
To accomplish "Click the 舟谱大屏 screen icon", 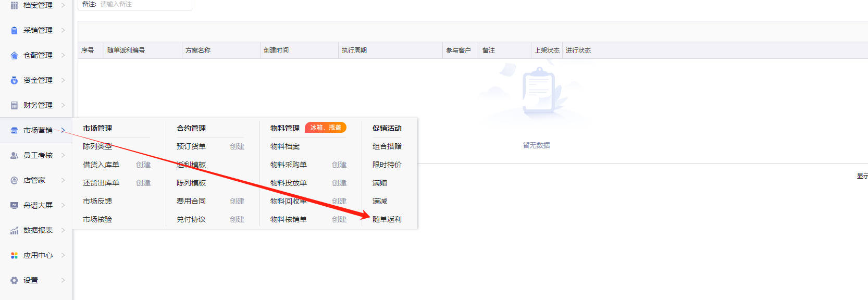I will click(14, 205).
